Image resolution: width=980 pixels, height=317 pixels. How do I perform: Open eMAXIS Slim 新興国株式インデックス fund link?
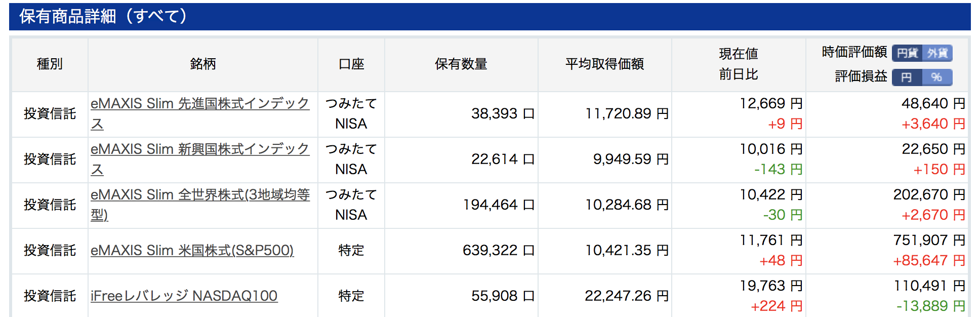(x=200, y=149)
